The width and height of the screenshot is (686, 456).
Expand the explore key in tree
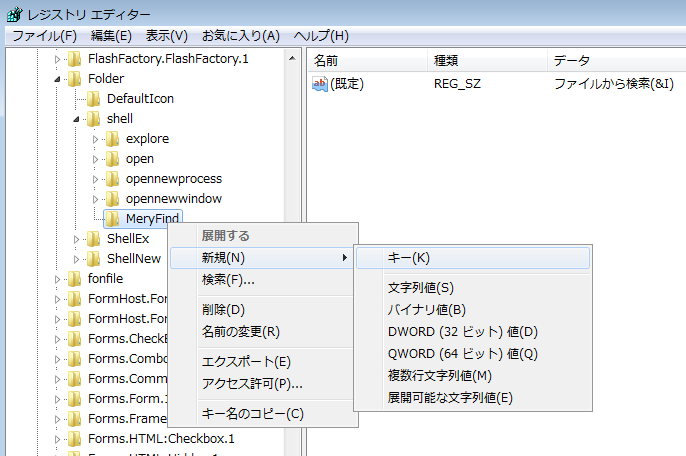pos(96,139)
